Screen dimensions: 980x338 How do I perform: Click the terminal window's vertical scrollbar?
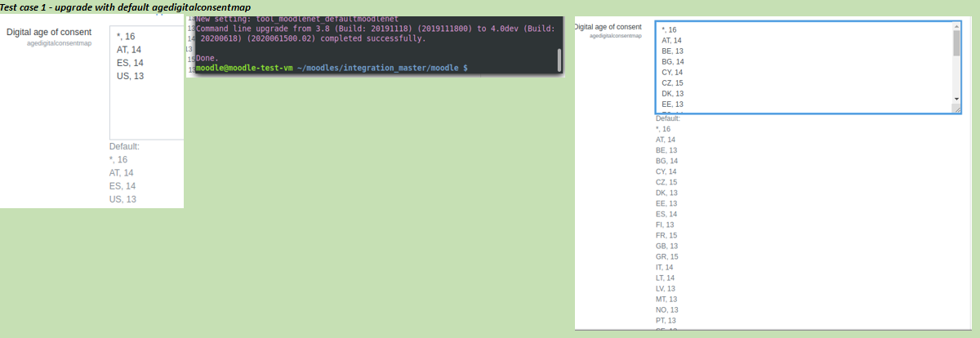559,59
